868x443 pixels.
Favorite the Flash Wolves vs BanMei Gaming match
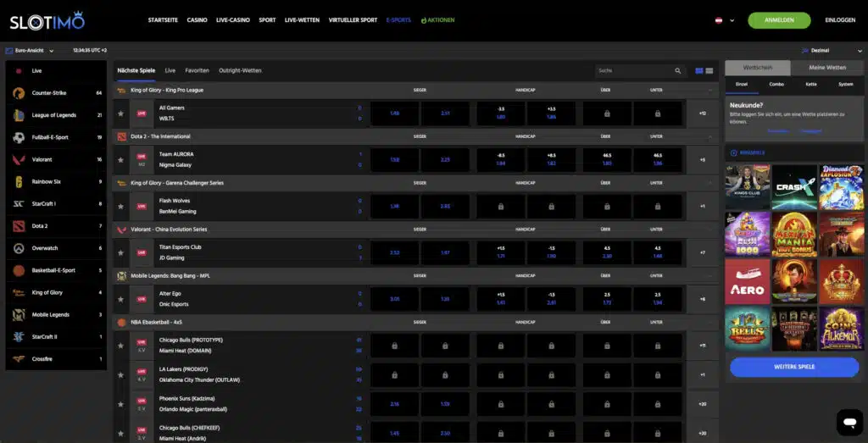coord(120,207)
